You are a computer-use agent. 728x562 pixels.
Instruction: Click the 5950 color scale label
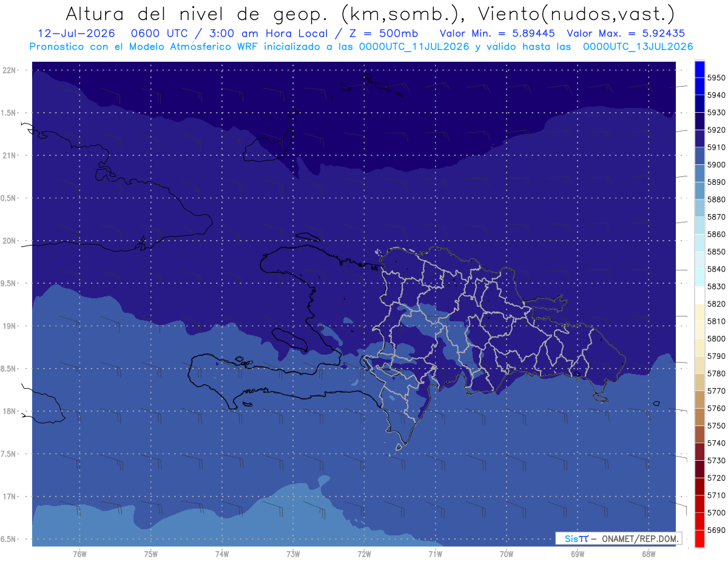[716, 78]
